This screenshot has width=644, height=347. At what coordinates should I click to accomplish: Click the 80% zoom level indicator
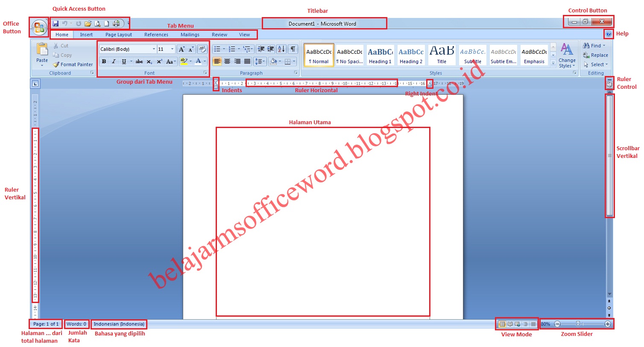[546, 324]
